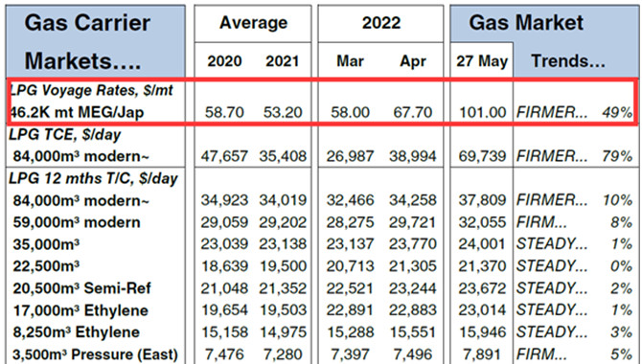This screenshot has width=642, height=364.
Task: Select the Gas Market Trends header
Action: (544, 41)
